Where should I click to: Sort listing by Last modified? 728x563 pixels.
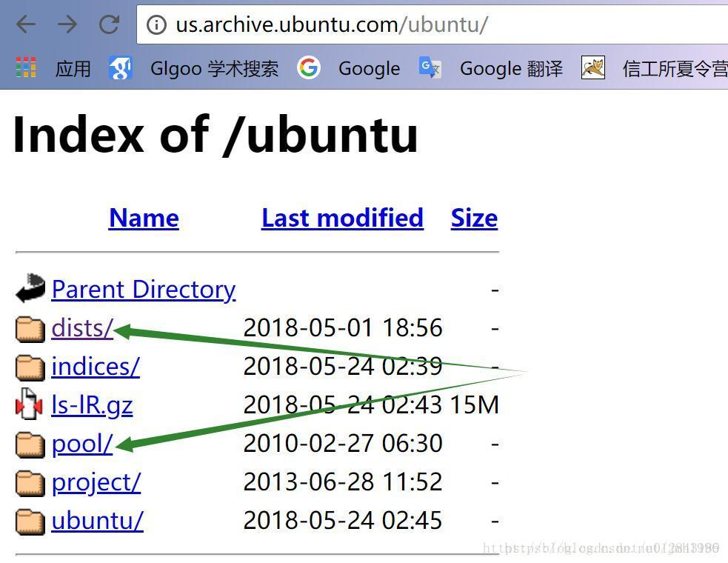click(342, 218)
